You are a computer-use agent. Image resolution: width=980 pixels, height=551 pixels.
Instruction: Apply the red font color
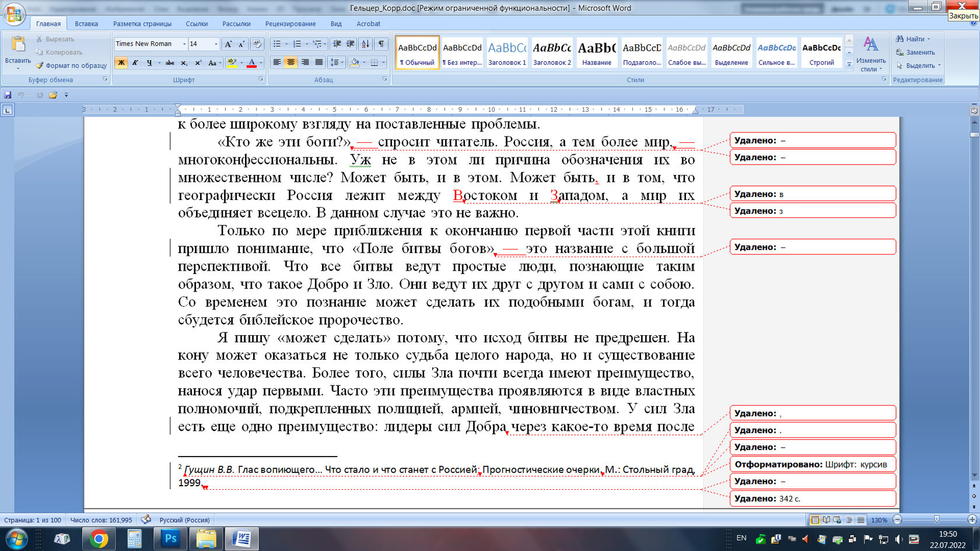(252, 62)
